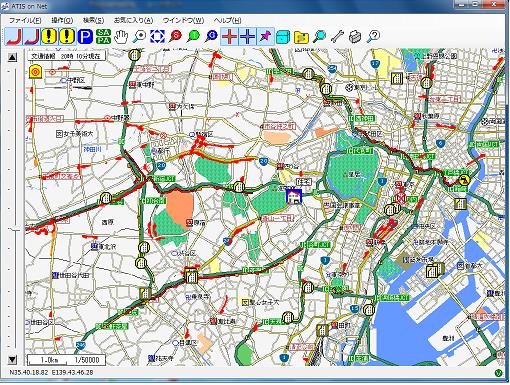
Task: Open the お気に入り(A) menu
Action: (x=133, y=20)
